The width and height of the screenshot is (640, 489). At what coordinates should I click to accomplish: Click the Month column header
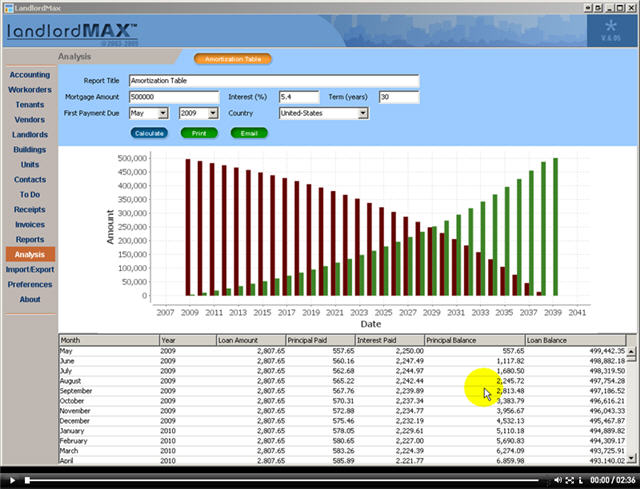[x=109, y=340]
